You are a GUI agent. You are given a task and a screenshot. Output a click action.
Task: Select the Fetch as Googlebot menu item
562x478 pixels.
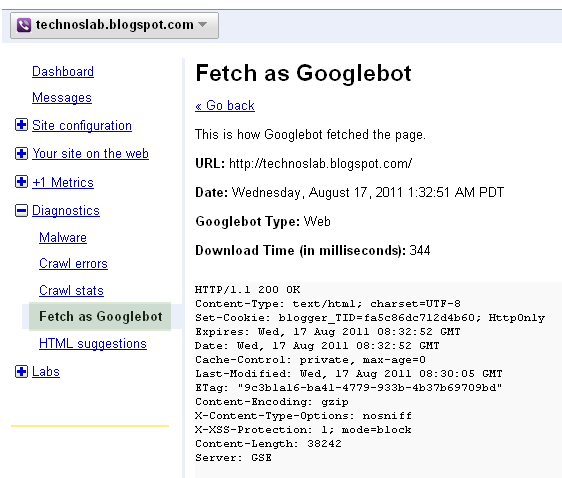[100, 316]
